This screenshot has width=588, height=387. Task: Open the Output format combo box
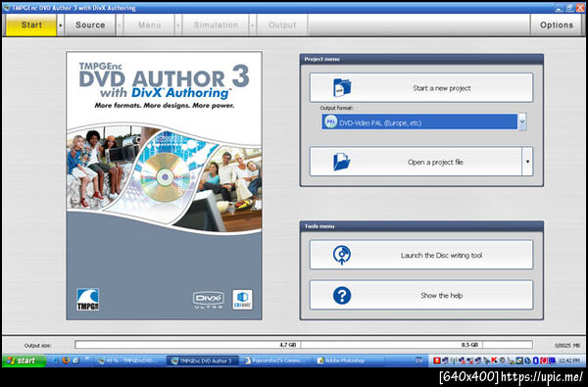423,122
